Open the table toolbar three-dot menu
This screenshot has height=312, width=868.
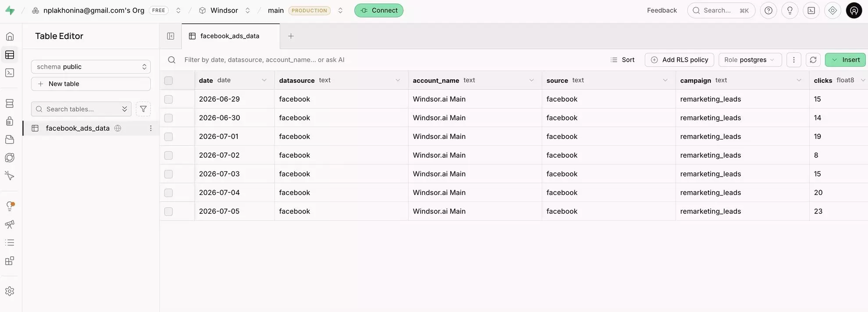(x=794, y=60)
